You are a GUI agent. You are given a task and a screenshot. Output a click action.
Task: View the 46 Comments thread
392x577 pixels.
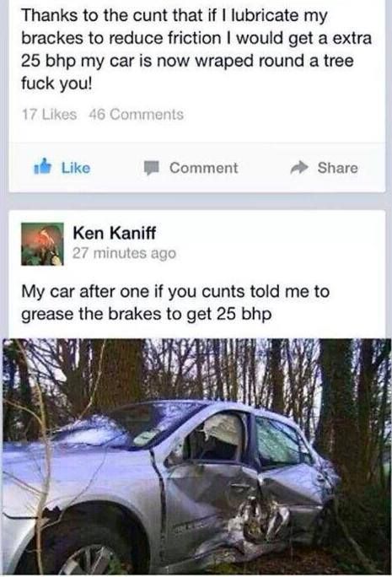pos(136,115)
